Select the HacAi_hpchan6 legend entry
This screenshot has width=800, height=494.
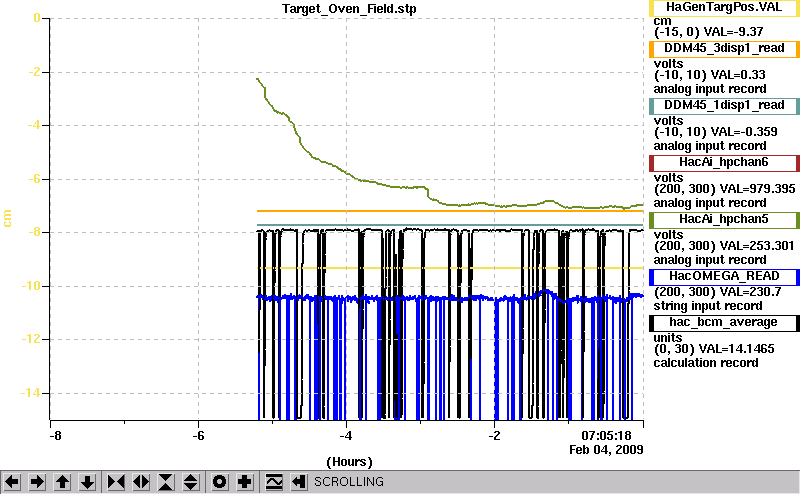[x=724, y=163]
